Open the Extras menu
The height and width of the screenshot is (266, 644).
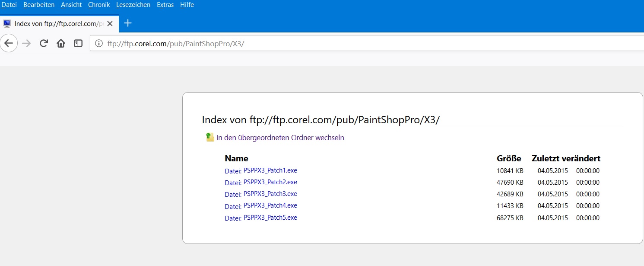[165, 5]
